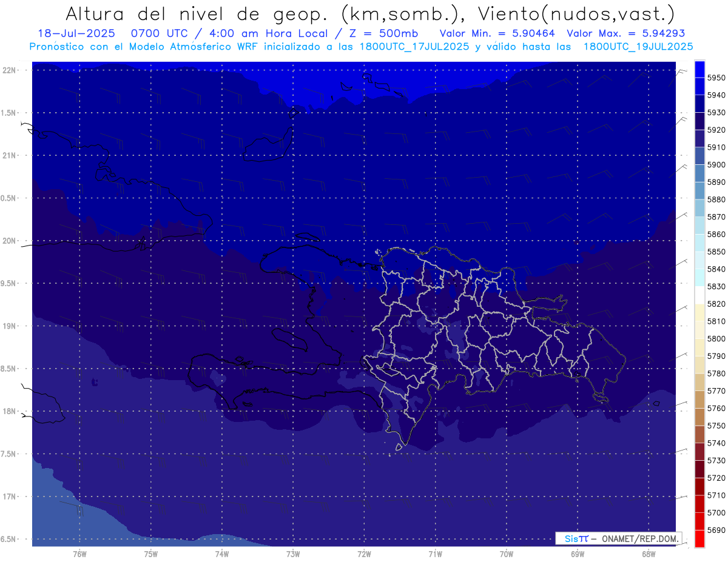Viewport: 728px width, 562px height.
Task: Click the 5910 value on the color scale
Action: [x=716, y=147]
